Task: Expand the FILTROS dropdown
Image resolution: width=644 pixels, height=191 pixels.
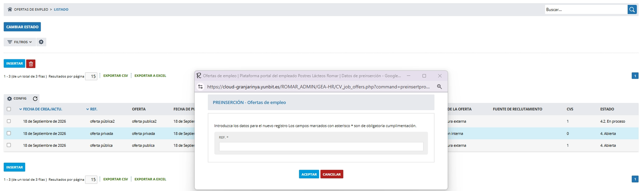Action: [x=20, y=42]
